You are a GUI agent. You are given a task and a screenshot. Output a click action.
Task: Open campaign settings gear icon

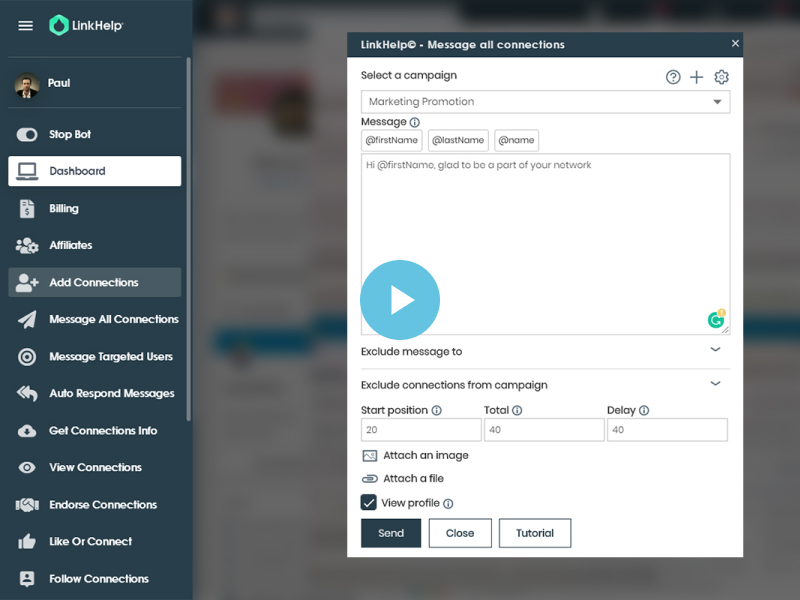click(721, 77)
